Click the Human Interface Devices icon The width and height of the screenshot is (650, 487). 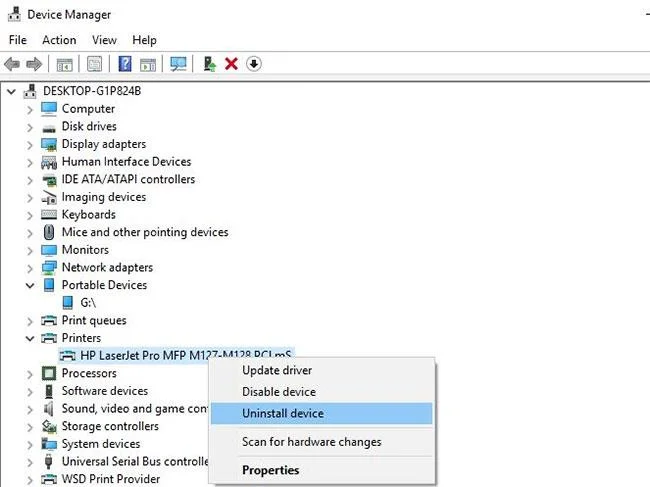49,162
